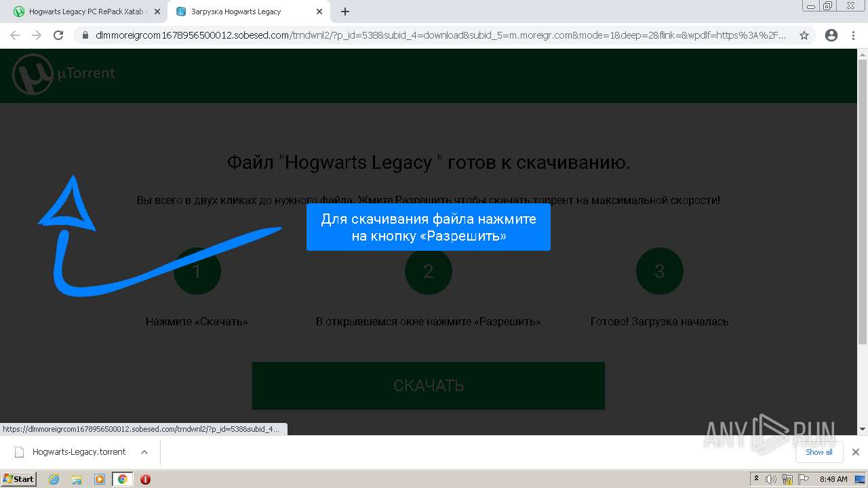Go forward in browser history

tap(37, 35)
